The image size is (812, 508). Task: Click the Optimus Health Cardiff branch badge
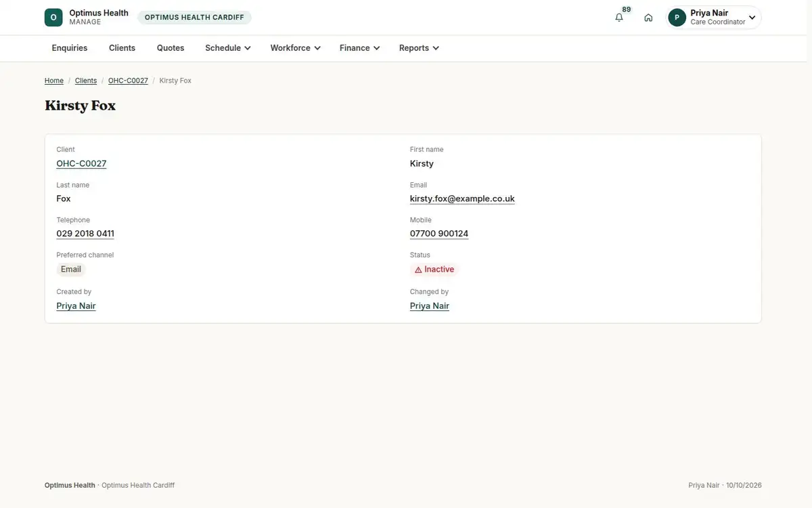coord(194,18)
